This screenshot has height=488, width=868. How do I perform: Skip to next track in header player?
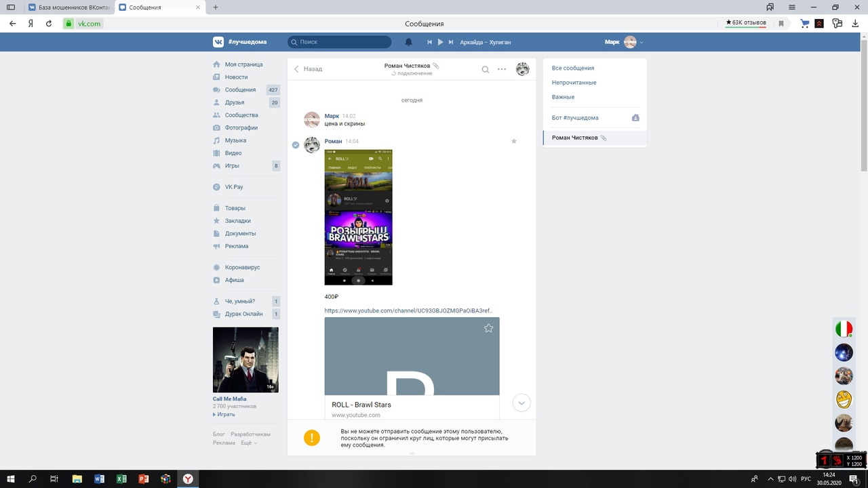click(450, 42)
